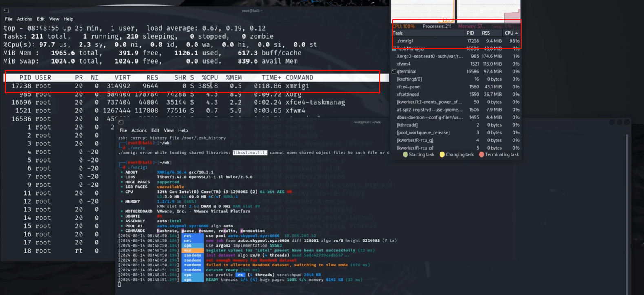Select the xfwm4 process row in Task Manager

(x=456, y=64)
